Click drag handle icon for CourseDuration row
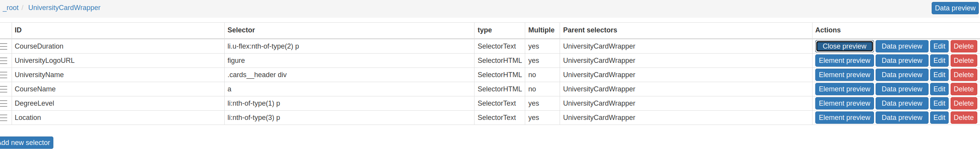980x155 pixels. coord(4,46)
